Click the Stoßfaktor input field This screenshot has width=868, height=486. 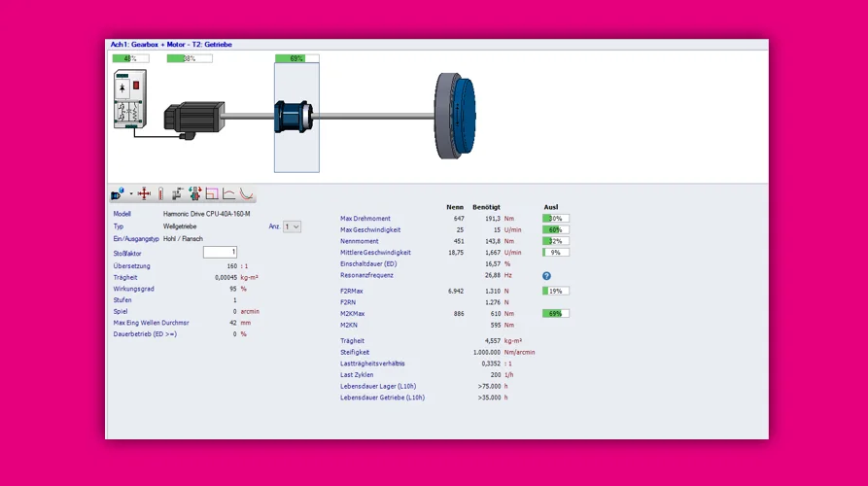click(220, 253)
